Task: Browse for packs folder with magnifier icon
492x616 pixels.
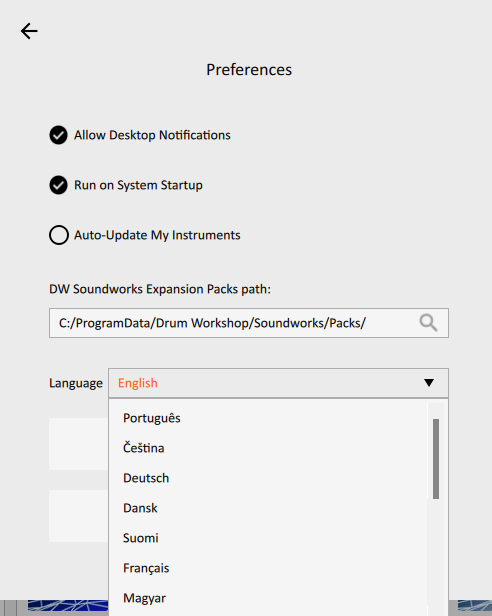Action: (x=428, y=323)
